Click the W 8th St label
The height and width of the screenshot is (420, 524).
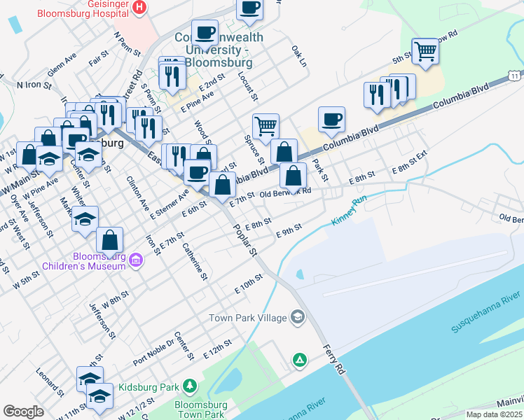click(x=116, y=300)
